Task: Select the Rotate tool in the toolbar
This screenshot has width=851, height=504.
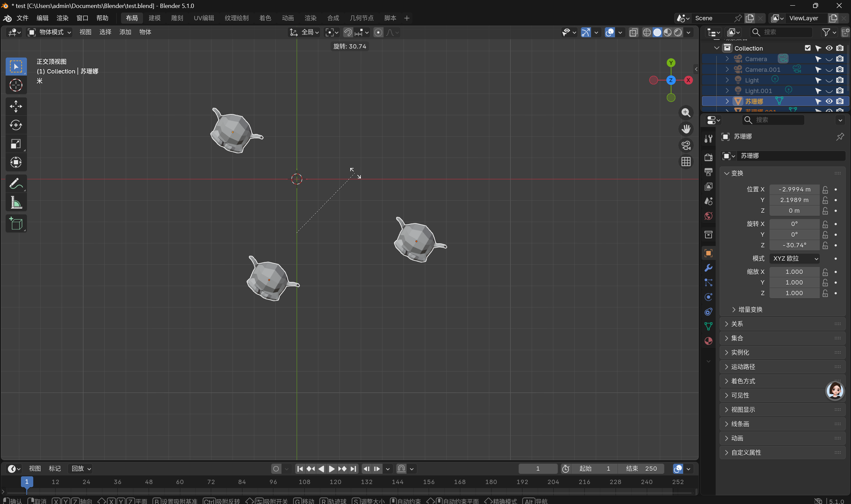Action: point(16,125)
